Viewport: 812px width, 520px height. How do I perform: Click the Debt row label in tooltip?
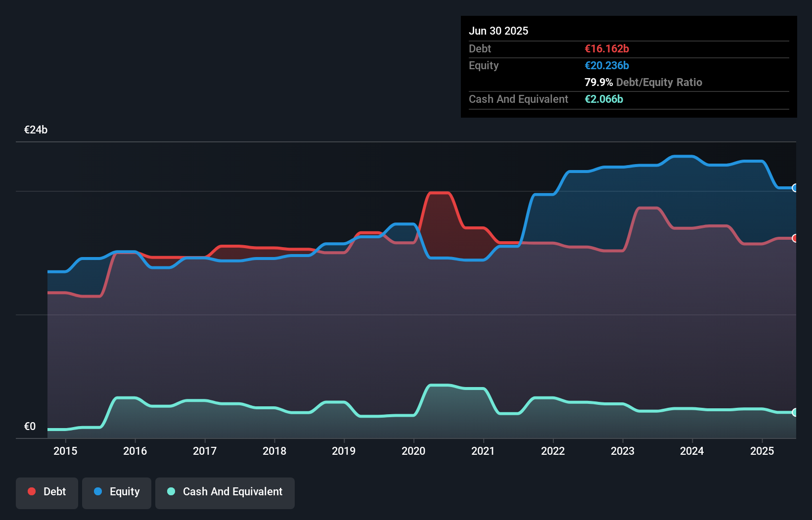point(480,48)
